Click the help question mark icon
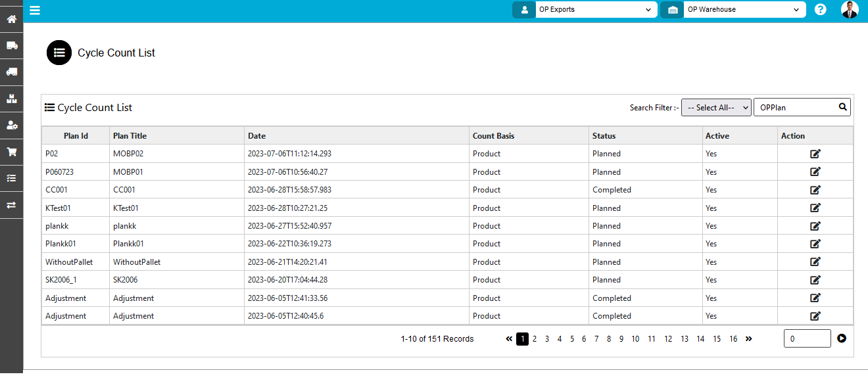The height and width of the screenshot is (387, 868). (820, 10)
